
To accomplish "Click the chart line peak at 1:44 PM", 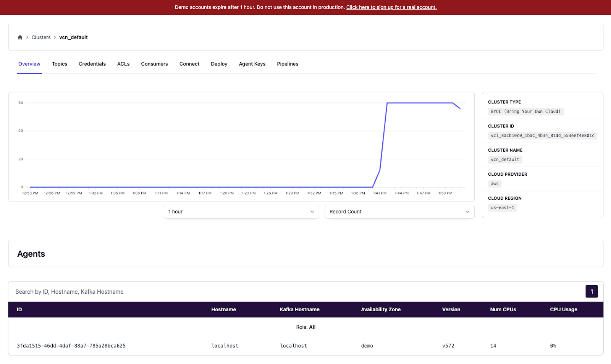I will coord(402,103).
